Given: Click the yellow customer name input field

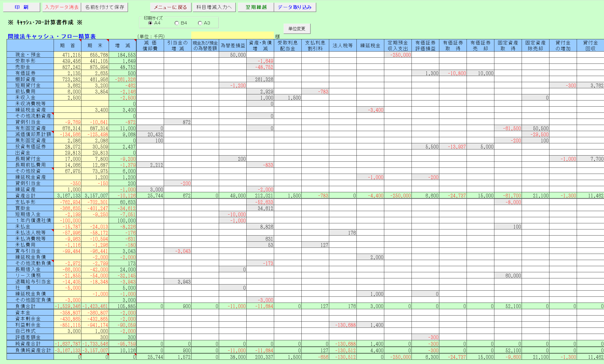Looking at the screenshot, I should tap(232, 35).
